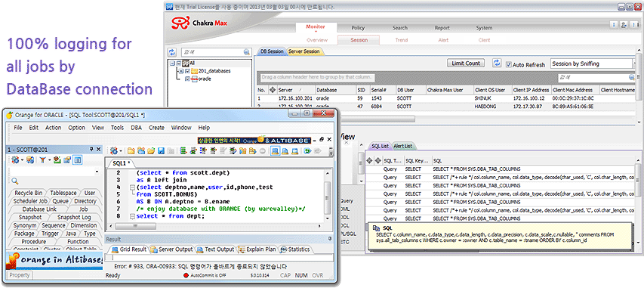644x288 pixels.
Task: Toggle the All checkbox in Chakra tree
Action: coord(178,63)
